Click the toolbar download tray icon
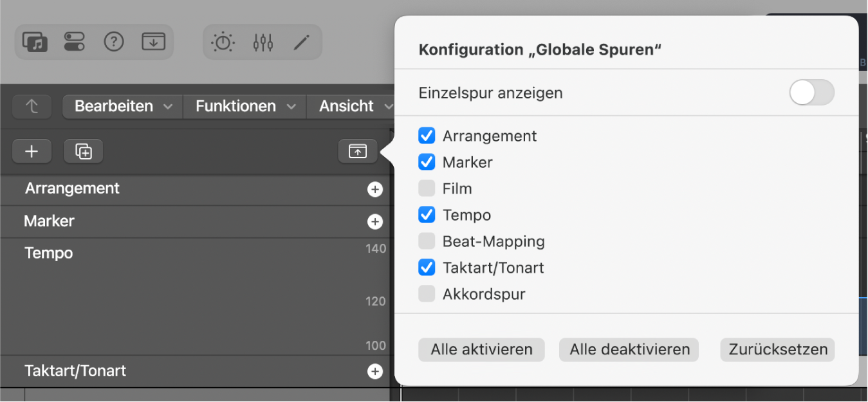 click(153, 42)
